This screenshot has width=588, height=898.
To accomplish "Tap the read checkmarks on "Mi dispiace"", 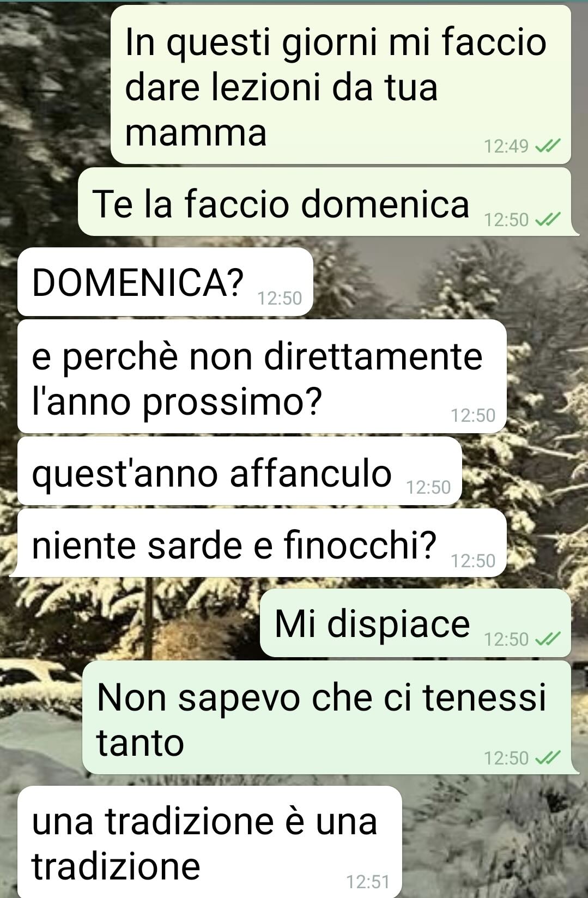I will pyautogui.click(x=548, y=639).
